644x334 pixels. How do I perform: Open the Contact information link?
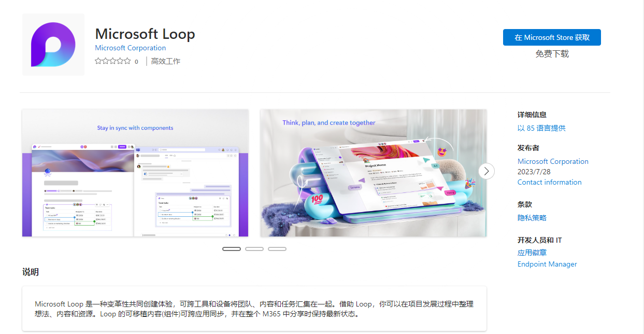click(x=549, y=182)
